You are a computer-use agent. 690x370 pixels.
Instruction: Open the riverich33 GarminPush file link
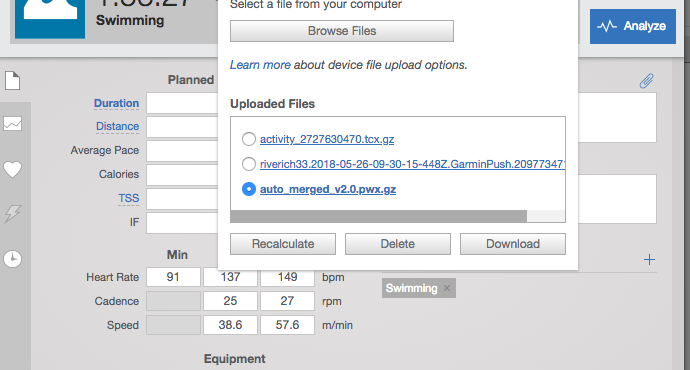click(412, 165)
